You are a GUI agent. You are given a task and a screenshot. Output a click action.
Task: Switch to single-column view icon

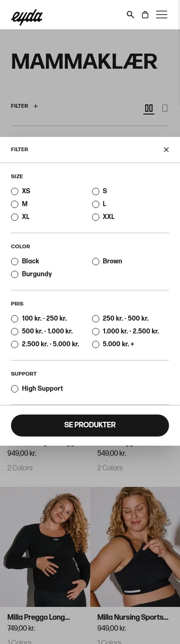click(x=165, y=109)
